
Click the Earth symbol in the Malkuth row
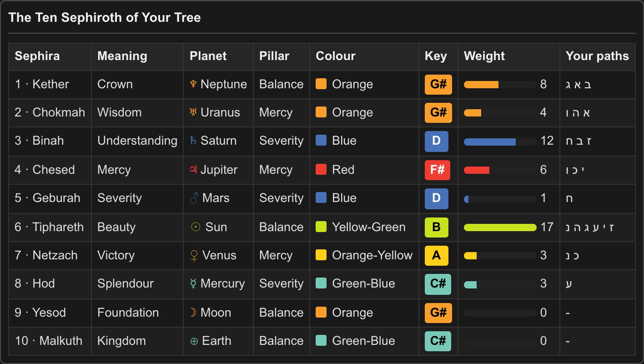point(194,341)
